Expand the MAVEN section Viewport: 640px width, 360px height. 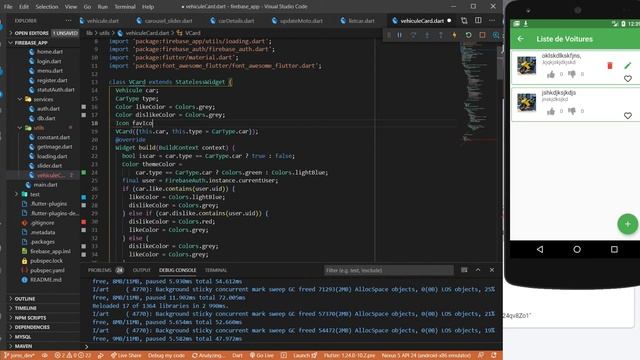click(x=43, y=346)
